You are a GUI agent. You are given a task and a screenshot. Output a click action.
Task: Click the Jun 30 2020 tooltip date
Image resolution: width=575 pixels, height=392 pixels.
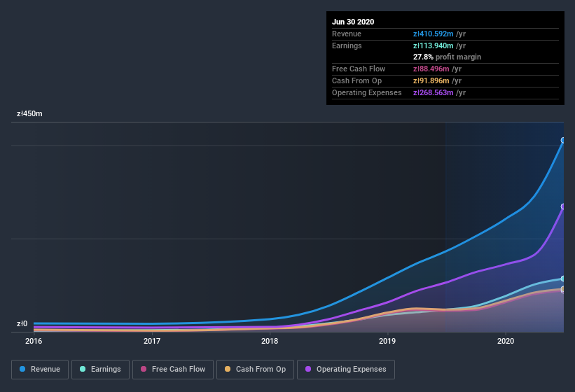pyautogui.click(x=353, y=22)
